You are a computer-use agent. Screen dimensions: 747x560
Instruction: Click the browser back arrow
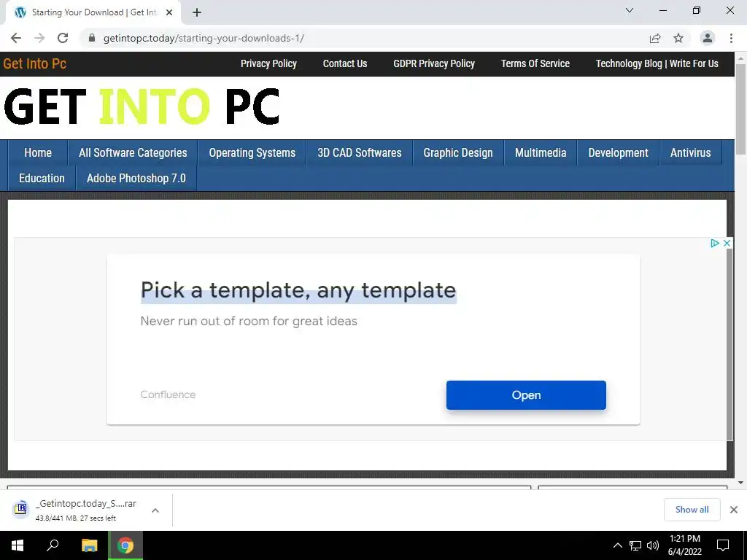pyautogui.click(x=16, y=38)
